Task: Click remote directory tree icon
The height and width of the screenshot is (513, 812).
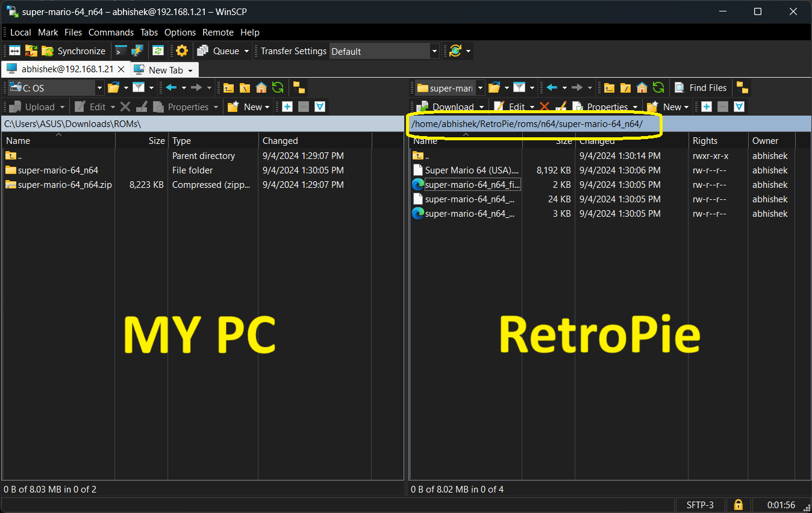Action: [x=742, y=88]
